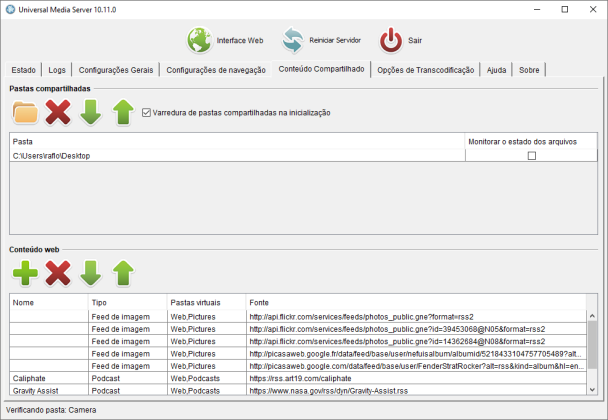
Task: Move shared folder up with green arrow
Action: tap(123, 112)
